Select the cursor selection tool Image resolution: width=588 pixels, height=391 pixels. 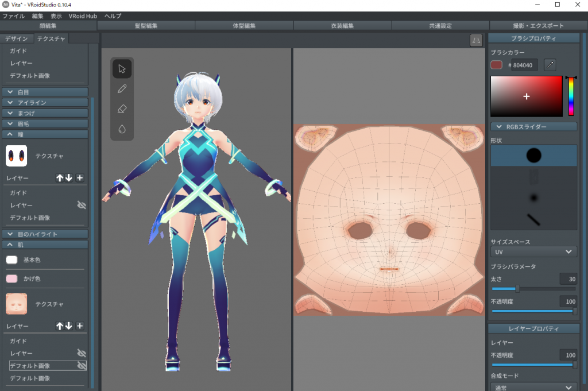(x=122, y=69)
